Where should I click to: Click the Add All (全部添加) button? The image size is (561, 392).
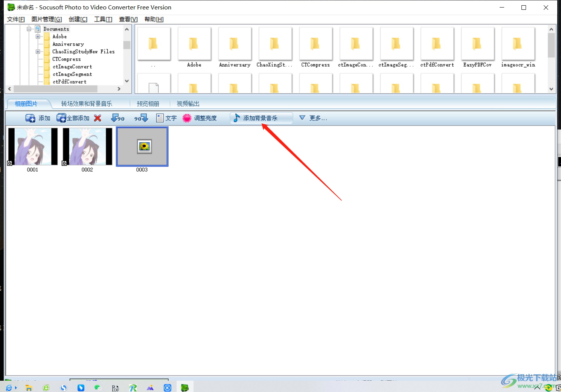[73, 118]
